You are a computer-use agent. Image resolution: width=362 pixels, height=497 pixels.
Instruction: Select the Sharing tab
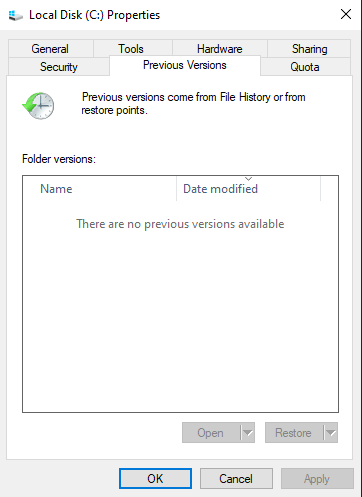point(309,49)
